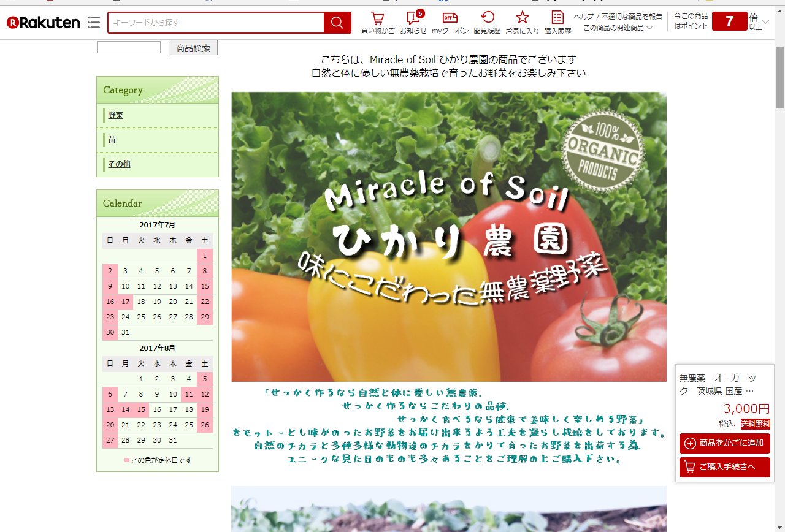Select その他 category
This screenshot has width=785, height=532.
119,164
